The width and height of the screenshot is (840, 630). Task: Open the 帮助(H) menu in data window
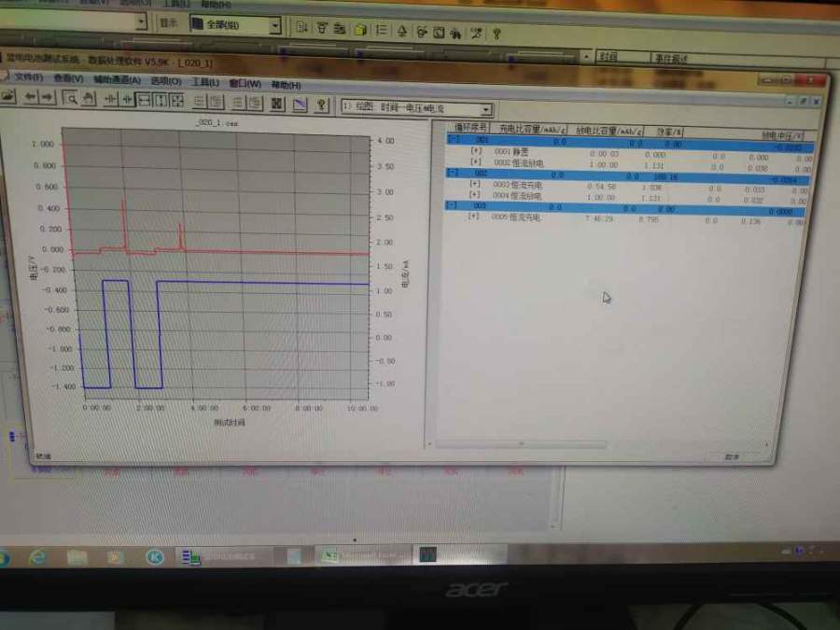[x=286, y=85]
